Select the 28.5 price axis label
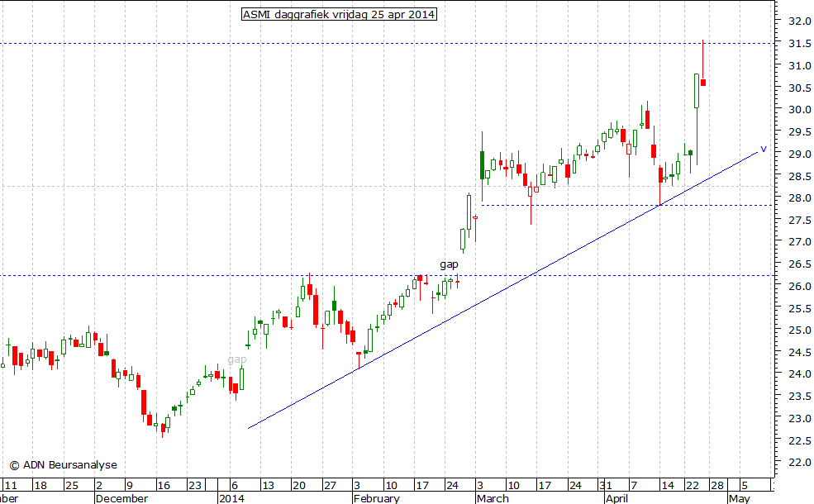The height and width of the screenshot is (504, 814). coord(799,177)
